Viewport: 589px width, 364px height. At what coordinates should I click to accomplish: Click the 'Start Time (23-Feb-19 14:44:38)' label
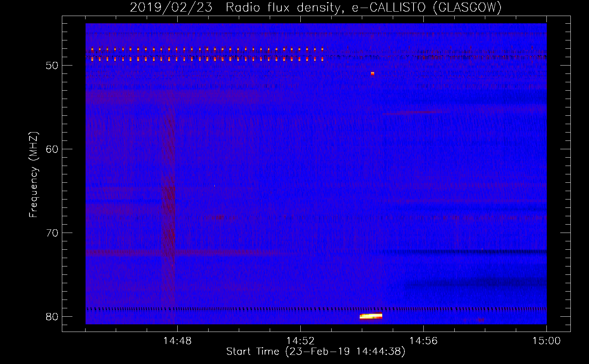click(x=316, y=352)
